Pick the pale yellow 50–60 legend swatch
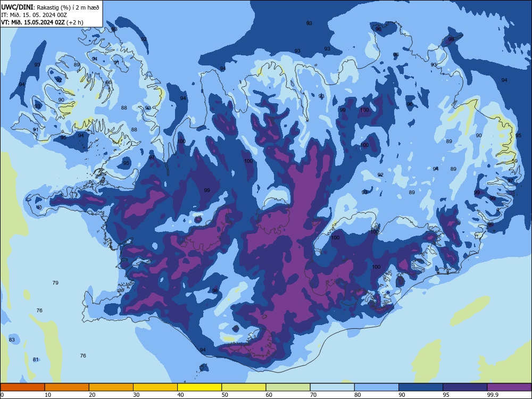This screenshot has width=532, height=399. 244,387
